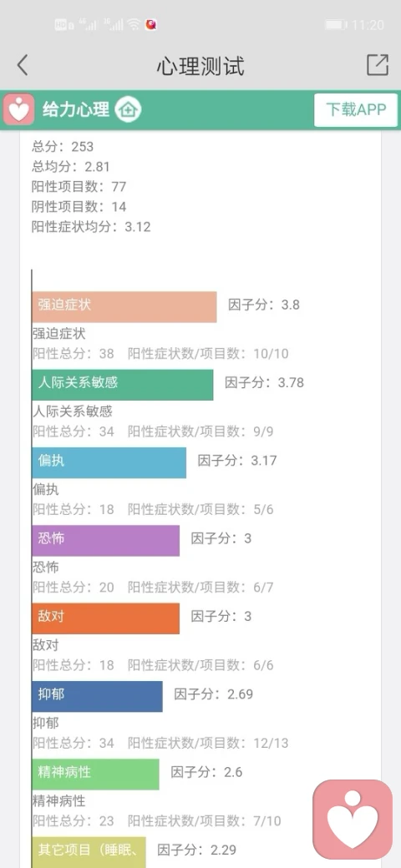Select the 强迫症状 bar
This screenshot has height=868, width=401.
(x=124, y=306)
